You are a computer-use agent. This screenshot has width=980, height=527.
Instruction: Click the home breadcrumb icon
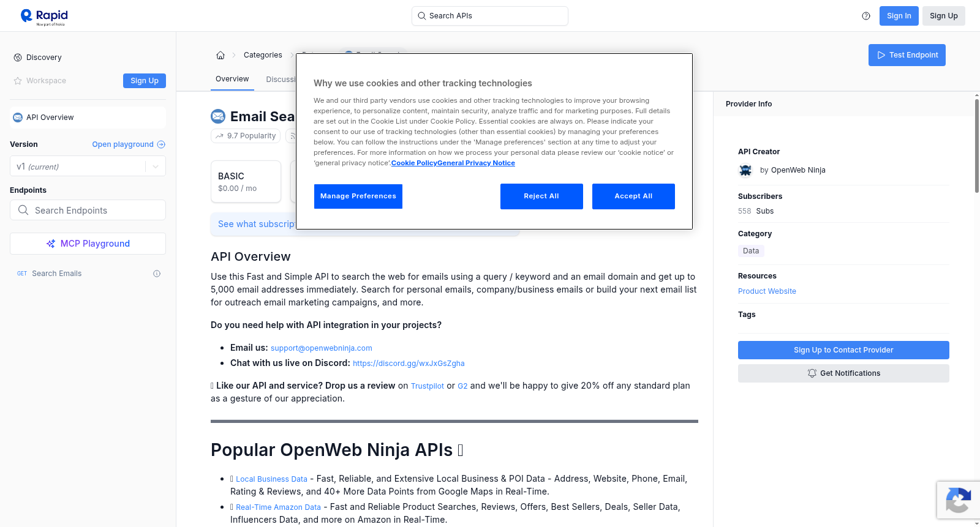click(221, 55)
